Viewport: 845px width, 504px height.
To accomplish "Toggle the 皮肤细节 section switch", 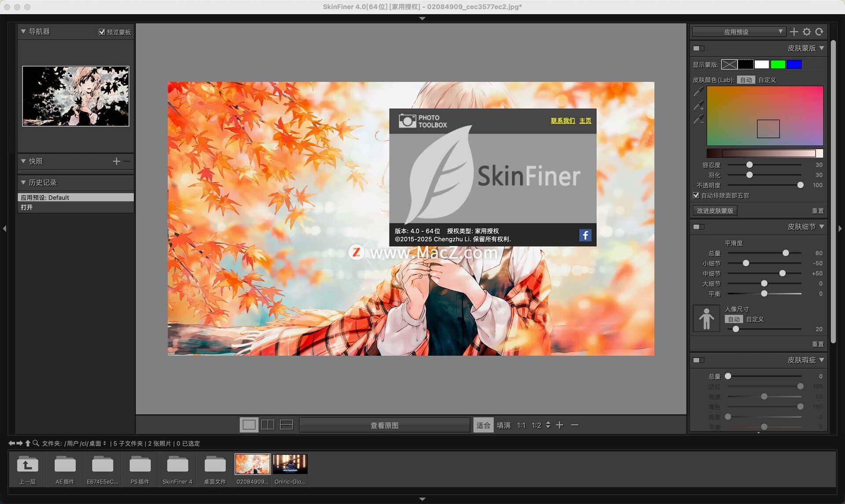I will pyautogui.click(x=698, y=227).
